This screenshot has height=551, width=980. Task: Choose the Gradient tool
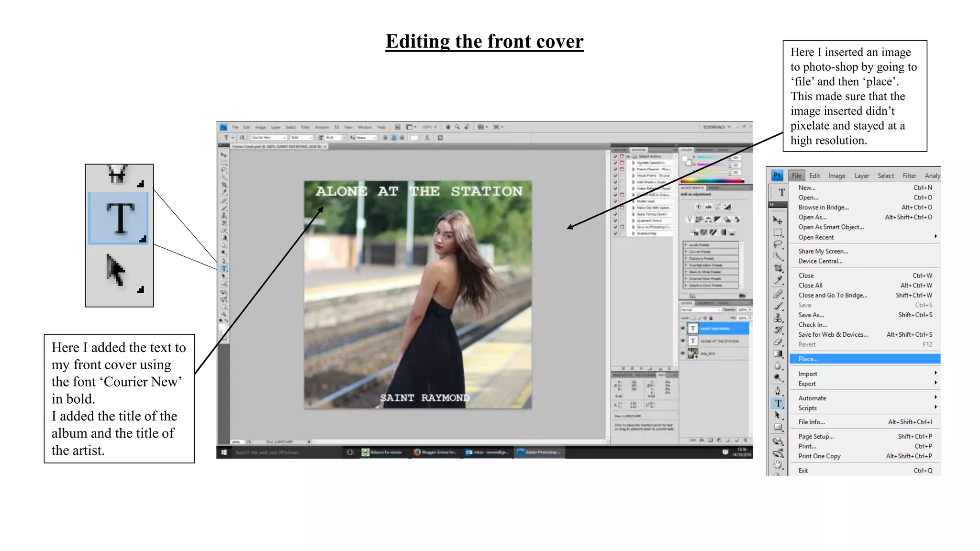(778, 354)
